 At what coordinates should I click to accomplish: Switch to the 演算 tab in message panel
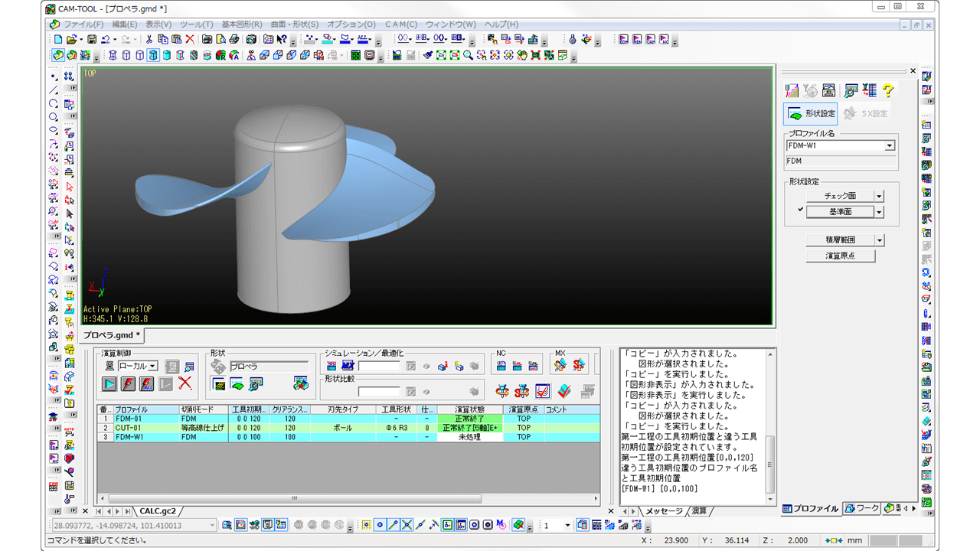pos(699,510)
